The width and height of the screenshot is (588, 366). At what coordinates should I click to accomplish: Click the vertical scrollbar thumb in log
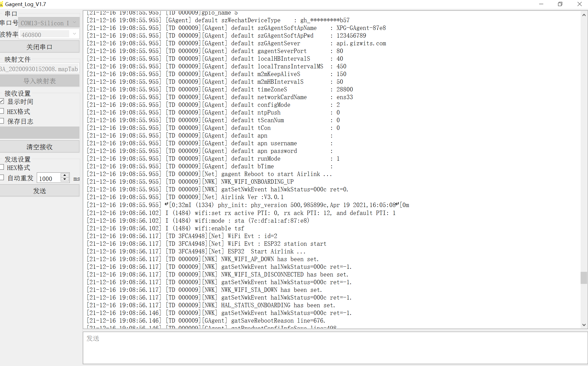(x=584, y=278)
